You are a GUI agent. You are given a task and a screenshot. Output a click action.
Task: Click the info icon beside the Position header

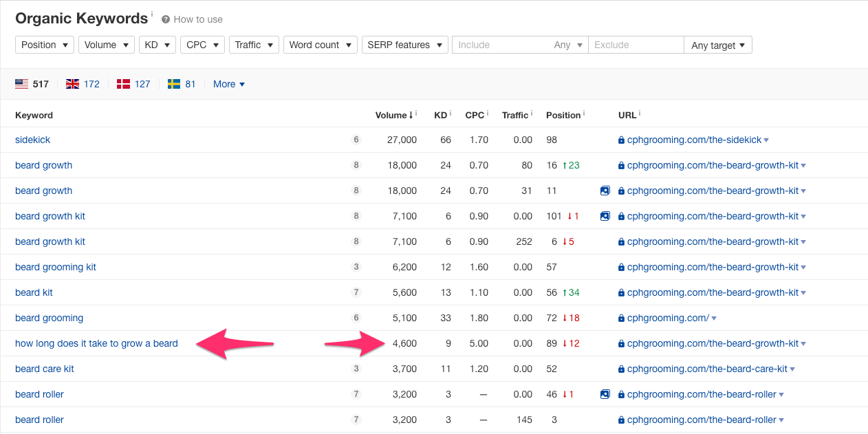point(585,113)
